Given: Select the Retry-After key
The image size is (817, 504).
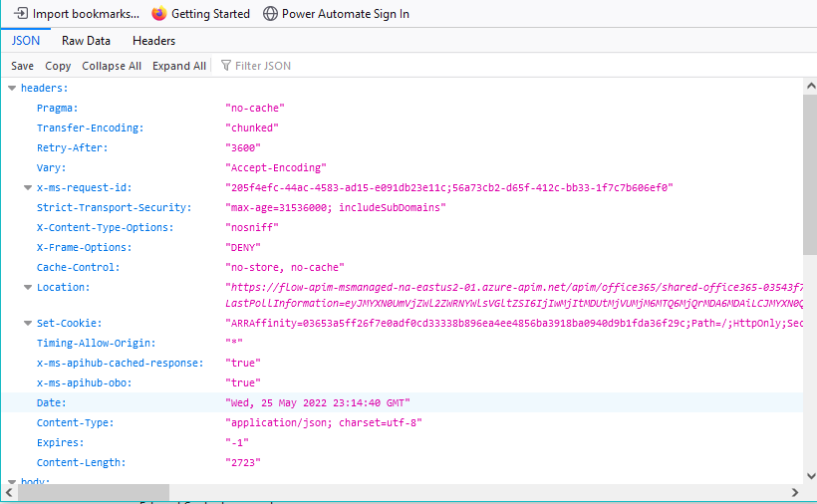Looking at the screenshot, I should click(73, 147).
